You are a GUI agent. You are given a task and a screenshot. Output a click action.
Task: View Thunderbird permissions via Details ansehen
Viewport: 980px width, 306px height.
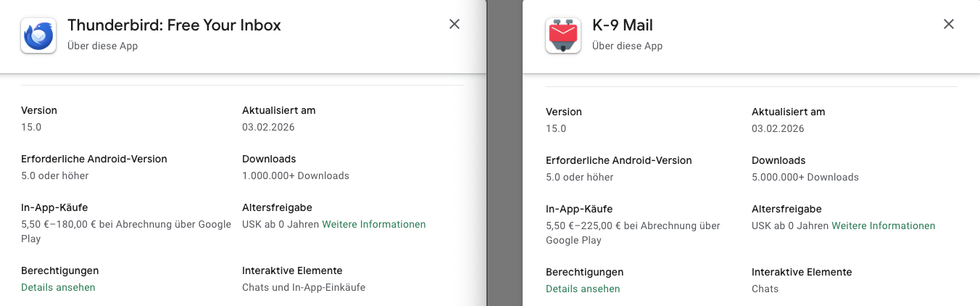[58, 287]
